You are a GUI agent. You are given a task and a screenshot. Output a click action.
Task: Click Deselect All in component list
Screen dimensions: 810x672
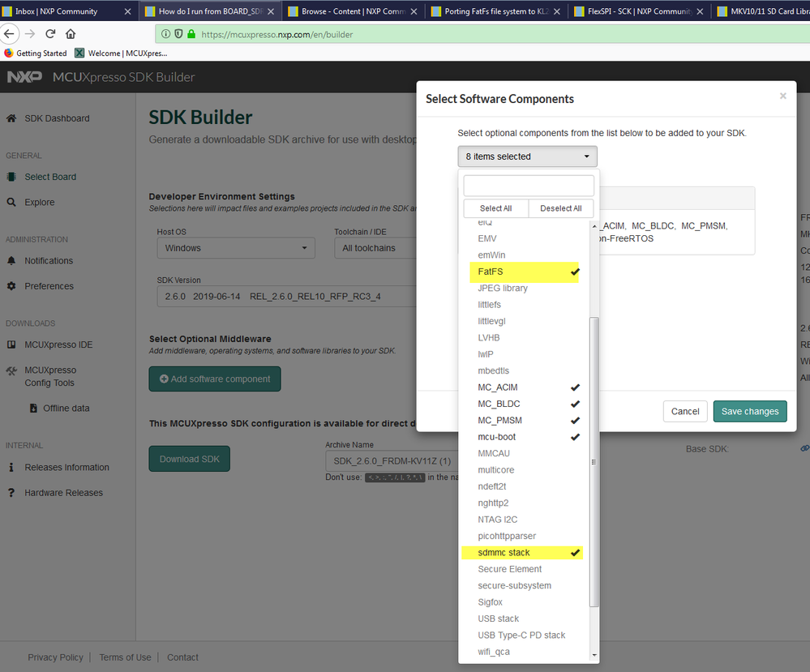(561, 208)
